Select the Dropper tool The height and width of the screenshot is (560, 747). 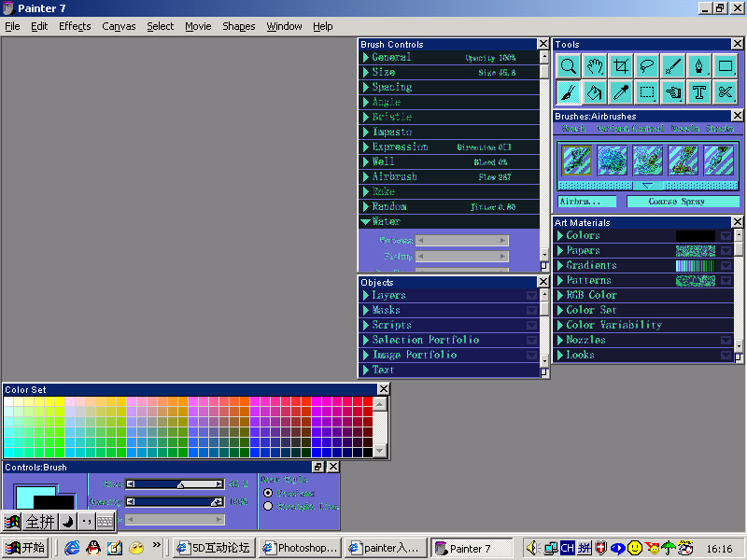pyautogui.click(x=620, y=92)
